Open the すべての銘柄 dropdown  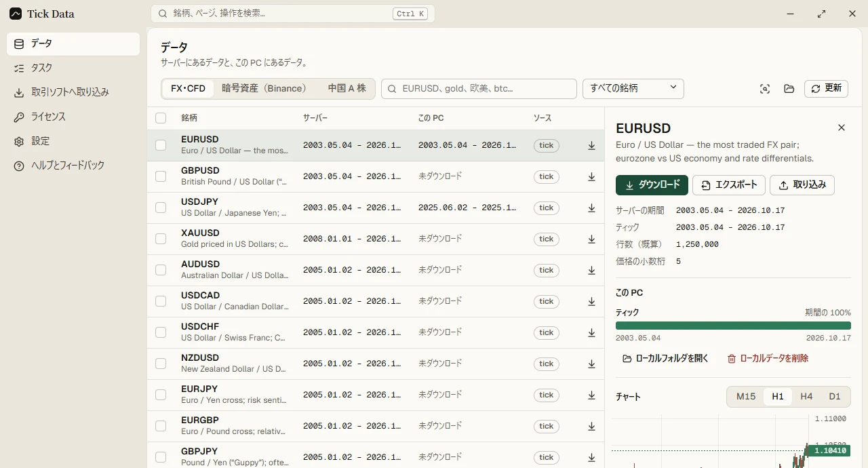tap(633, 89)
